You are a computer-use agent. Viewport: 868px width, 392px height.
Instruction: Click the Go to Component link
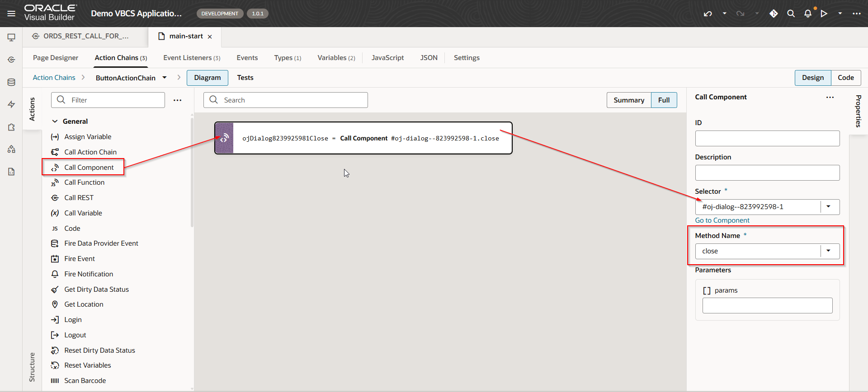[x=722, y=220]
